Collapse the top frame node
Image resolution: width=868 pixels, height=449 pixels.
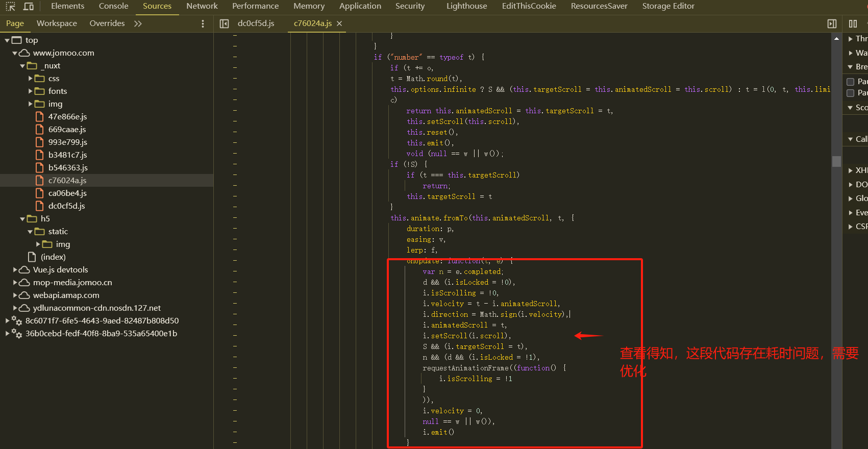point(7,40)
